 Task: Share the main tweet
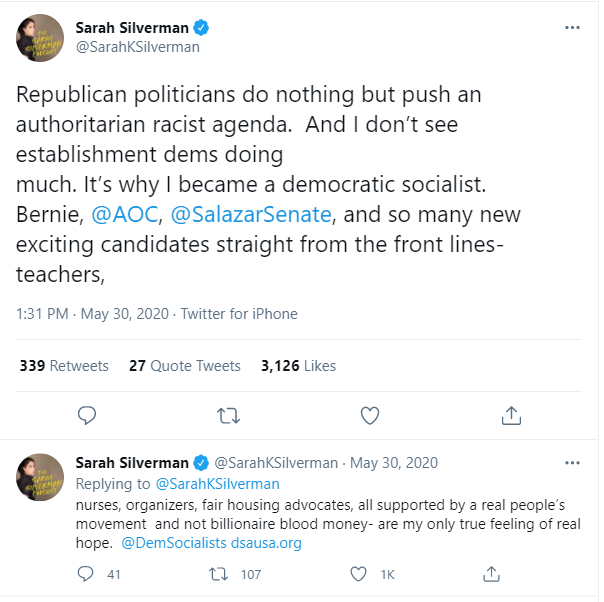point(511,415)
